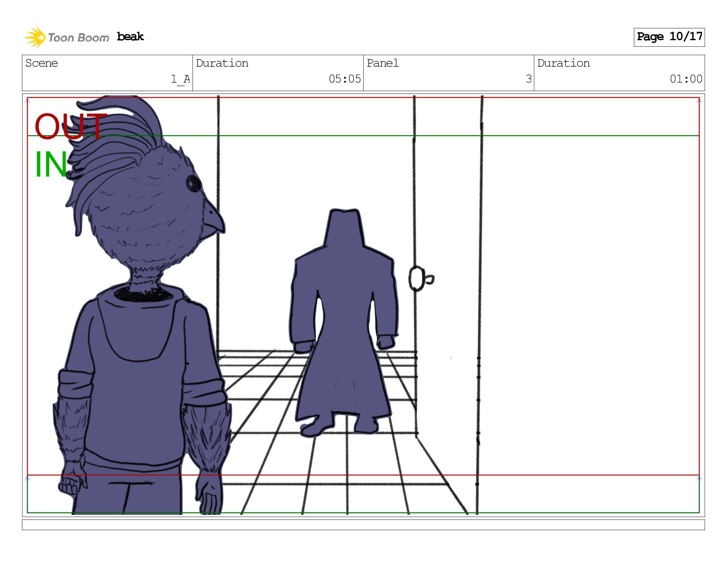The height and width of the screenshot is (563, 728).
Task: Click the empty notes field below panel
Action: (363, 525)
